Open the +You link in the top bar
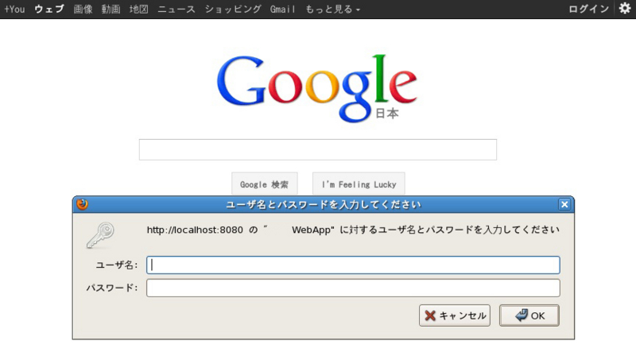636x364 pixels. (x=14, y=9)
